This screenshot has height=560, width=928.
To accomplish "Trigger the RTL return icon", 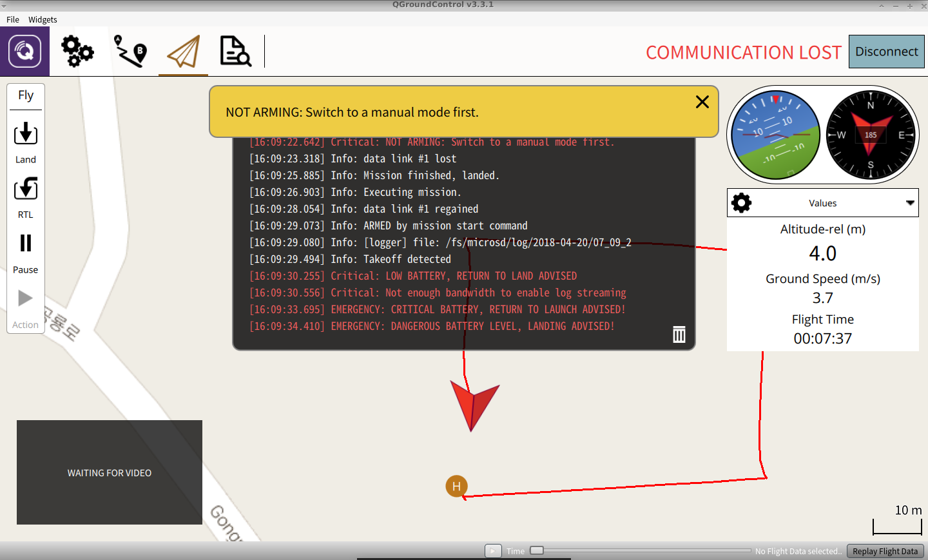I will click(26, 189).
